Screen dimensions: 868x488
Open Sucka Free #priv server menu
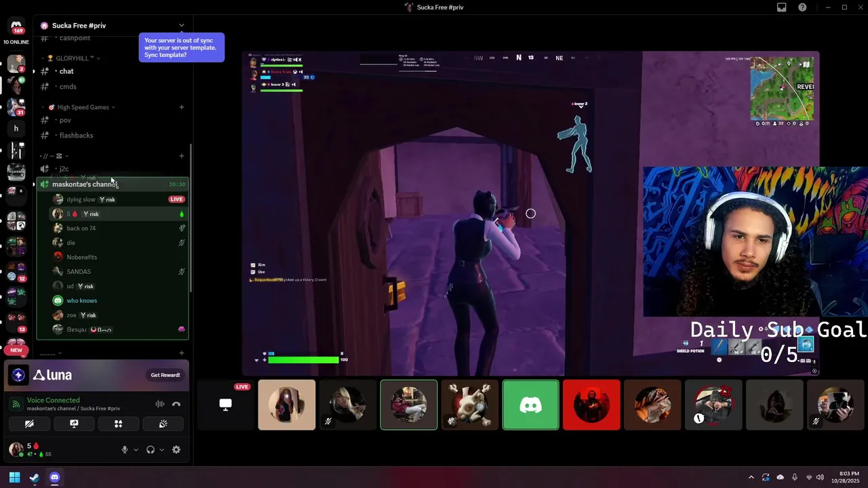tap(112, 26)
